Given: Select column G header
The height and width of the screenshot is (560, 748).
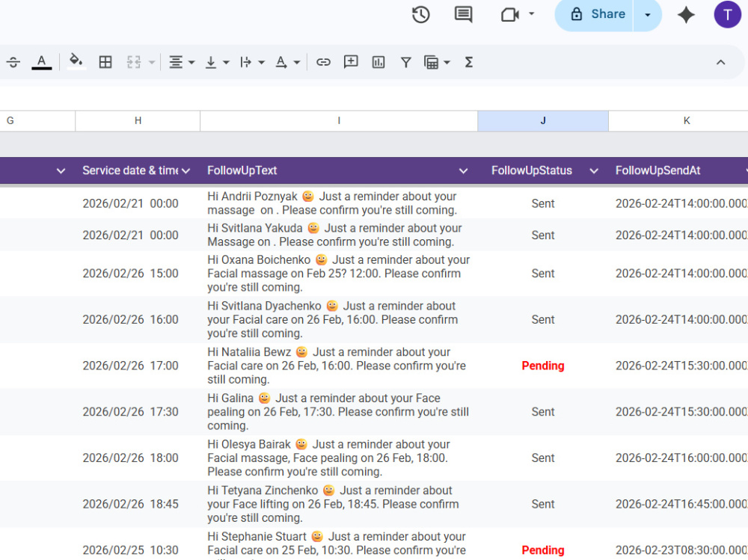Looking at the screenshot, I should pyautogui.click(x=37, y=120).
